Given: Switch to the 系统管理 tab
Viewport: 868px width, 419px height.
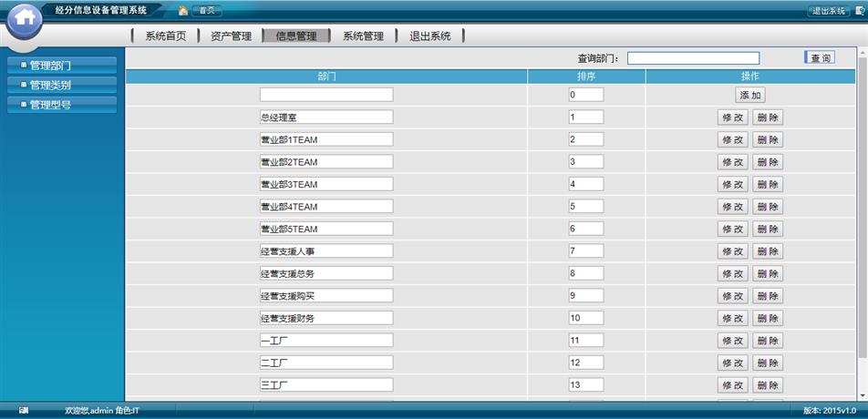Looking at the screenshot, I should tap(363, 36).
